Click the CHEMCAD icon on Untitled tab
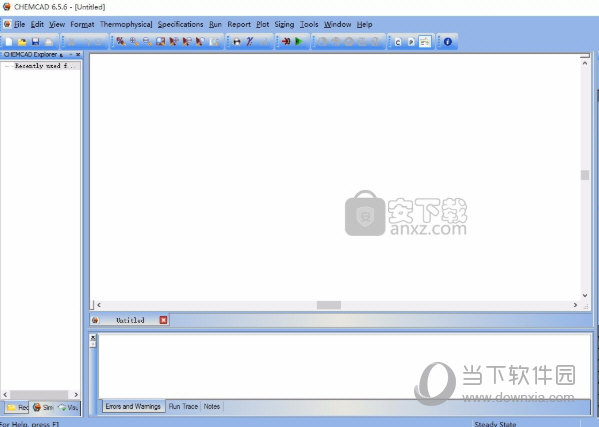The height and width of the screenshot is (427, 599). [95, 320]
